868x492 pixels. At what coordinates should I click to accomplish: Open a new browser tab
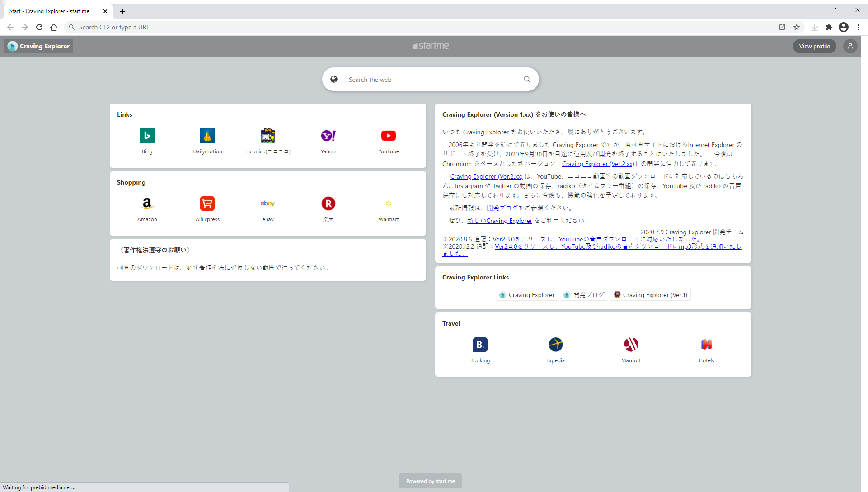click(x=122, y=11)
